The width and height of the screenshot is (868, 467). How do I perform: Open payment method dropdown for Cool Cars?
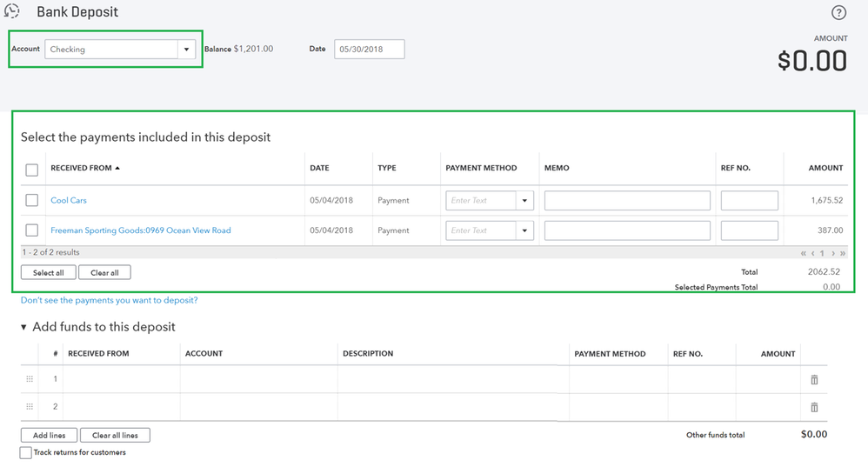tap(524, 201)
